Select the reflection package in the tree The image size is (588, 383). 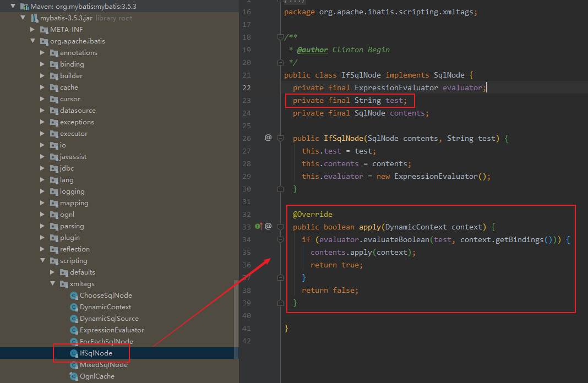(75, 249)
